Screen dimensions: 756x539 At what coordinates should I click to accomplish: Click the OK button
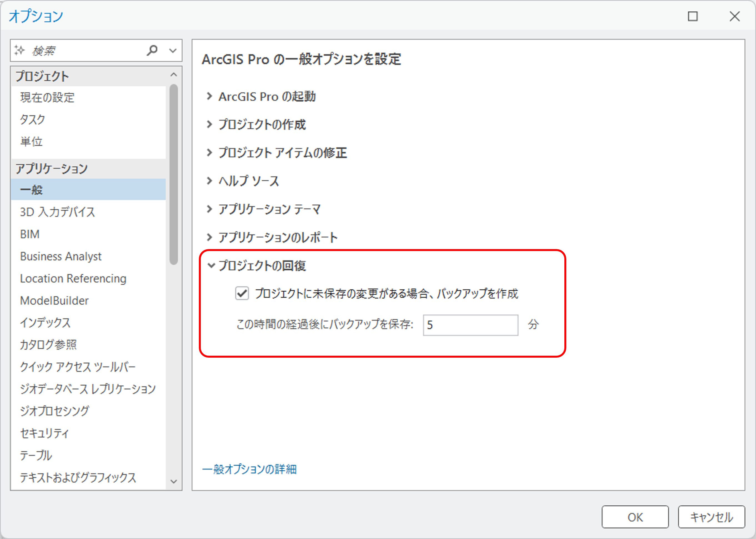coord(635,517)
